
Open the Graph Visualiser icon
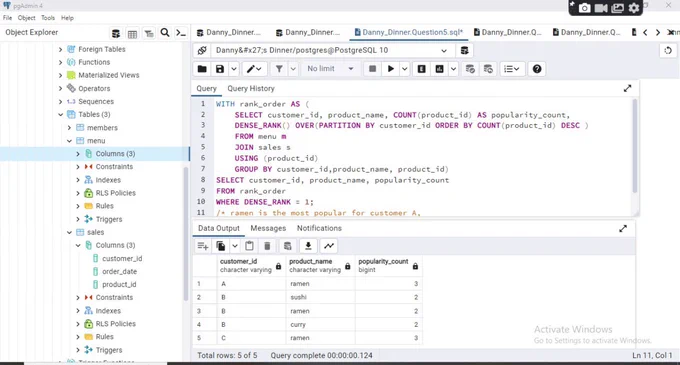(x=329, y=246)
